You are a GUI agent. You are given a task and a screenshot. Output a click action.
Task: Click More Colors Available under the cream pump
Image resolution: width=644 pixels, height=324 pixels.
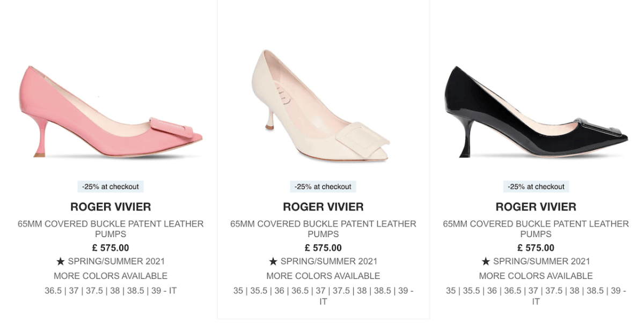click(323, 276)
